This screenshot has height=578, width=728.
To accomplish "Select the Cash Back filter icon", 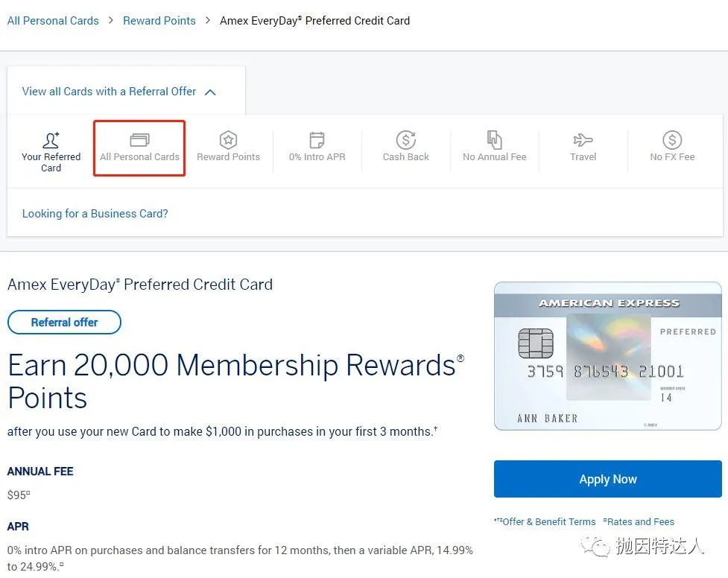I will [x=405, y=140].
